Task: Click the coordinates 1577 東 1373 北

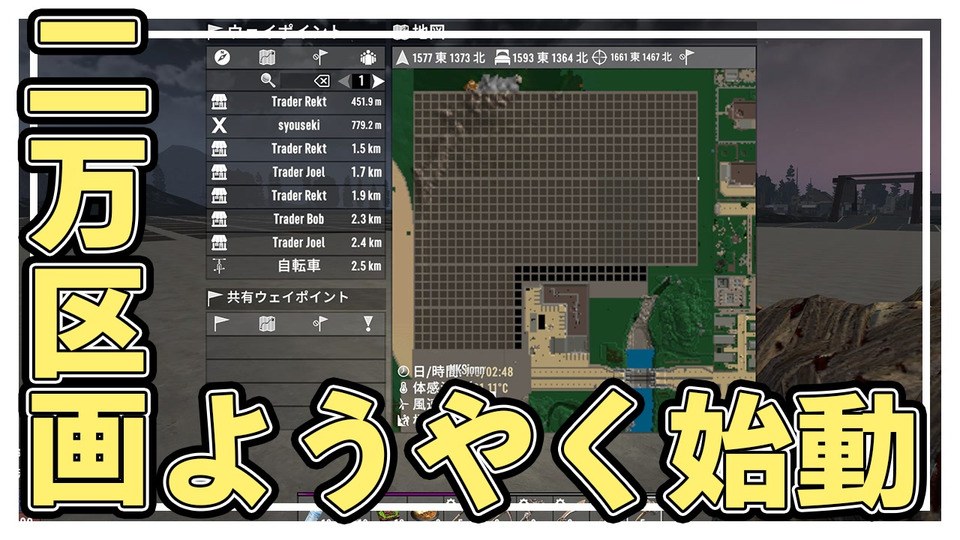Action: [x=448, y=58]
